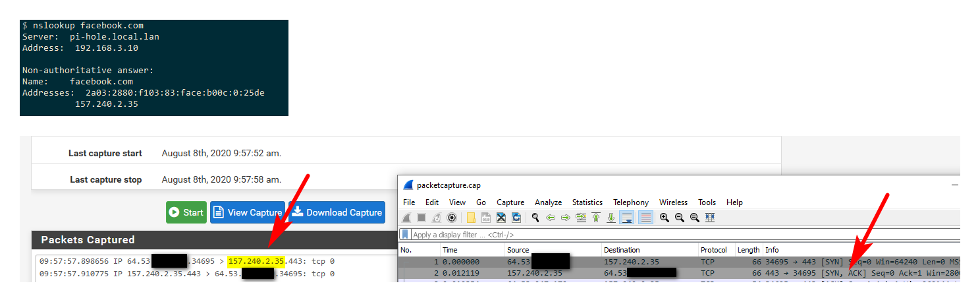Close this capture file in Wireshark
Image resolution: width=980 pixels, height=302 pixels.
click(x=501, y=218)
